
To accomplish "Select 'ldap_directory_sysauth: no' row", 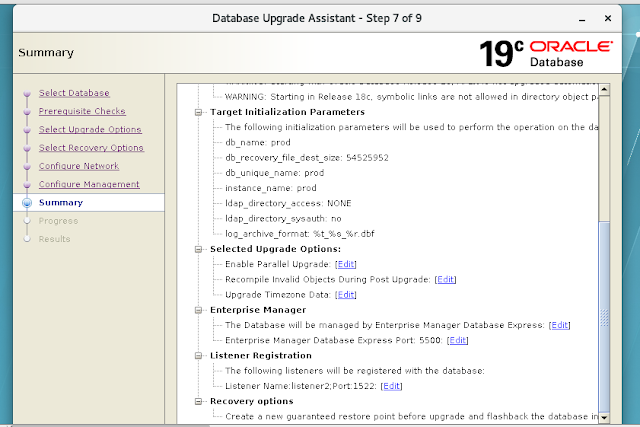I will tap(283, 218).
